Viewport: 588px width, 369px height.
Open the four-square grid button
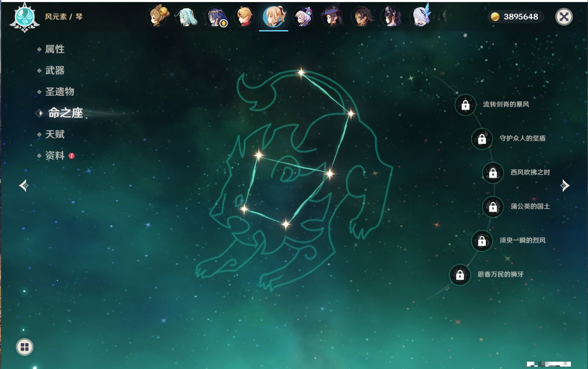(24, 347)
